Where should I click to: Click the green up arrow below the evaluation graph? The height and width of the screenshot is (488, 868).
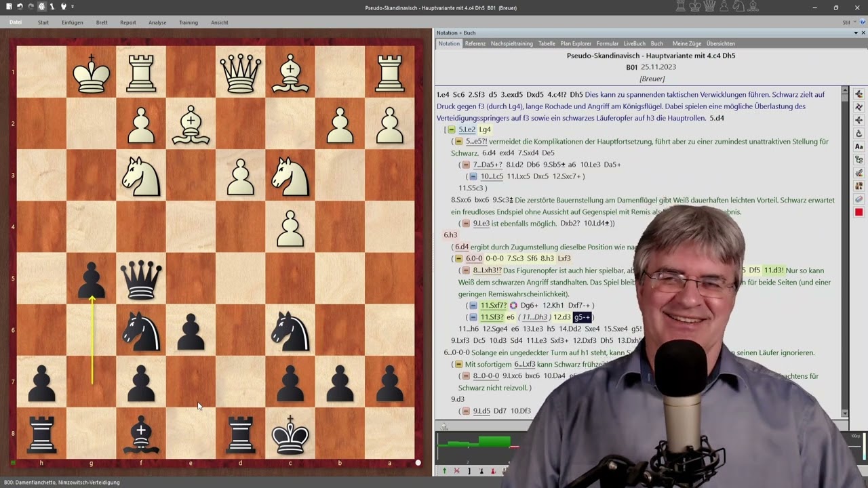coord(445,470)
